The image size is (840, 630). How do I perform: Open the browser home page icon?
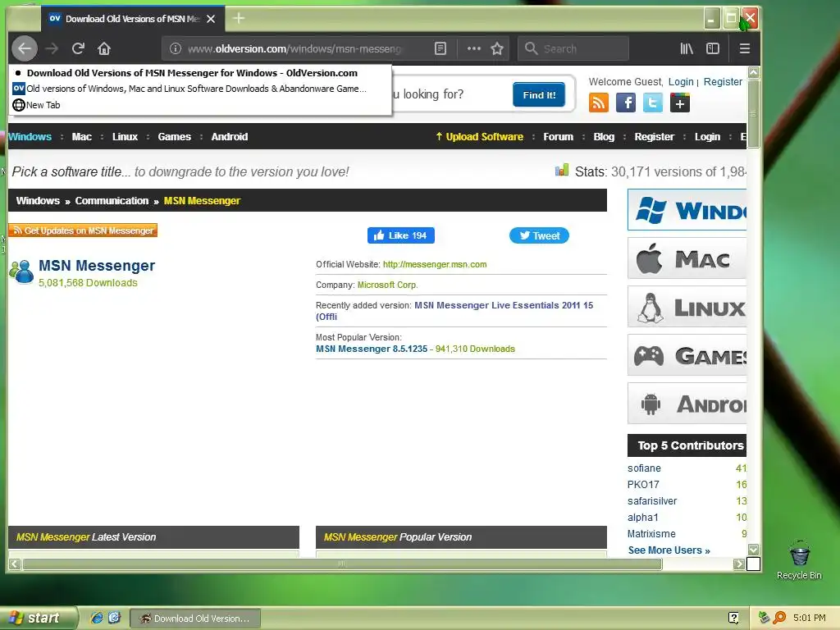[104, 48]
